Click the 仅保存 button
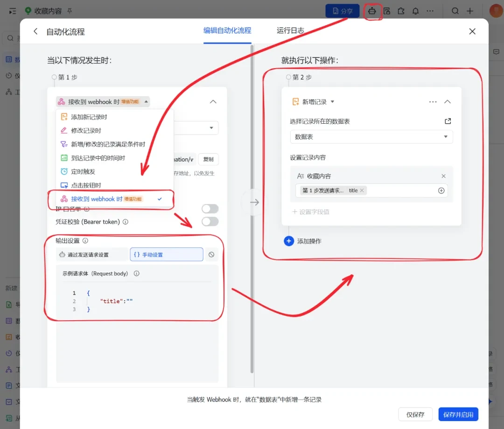This screenshot has height=429, width=504. coord(415,414)
